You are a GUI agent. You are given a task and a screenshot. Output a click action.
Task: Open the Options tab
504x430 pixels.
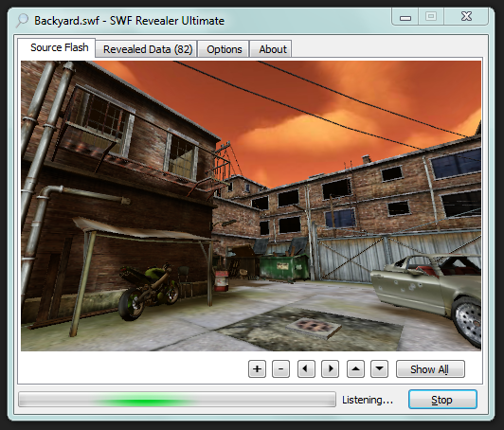[x=224, y=49]
